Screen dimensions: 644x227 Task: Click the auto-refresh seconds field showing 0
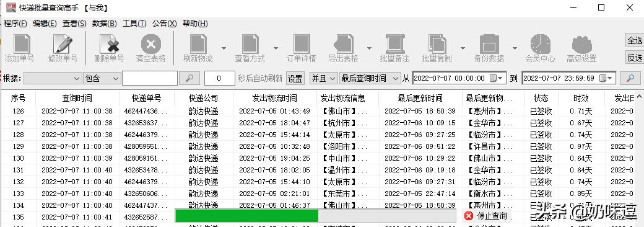pos(219,78)
